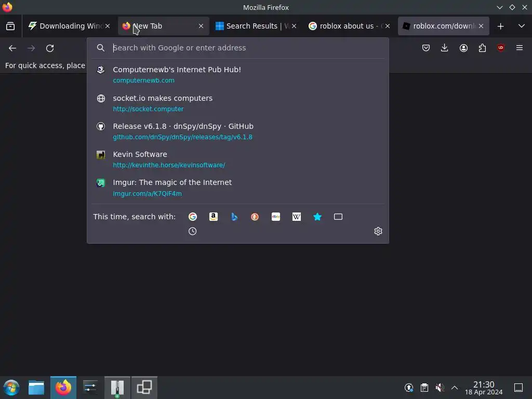The height and width of the screenshot is (399, 532).
Task: Open Firefox logo window menu
Action: click(7, 7)
